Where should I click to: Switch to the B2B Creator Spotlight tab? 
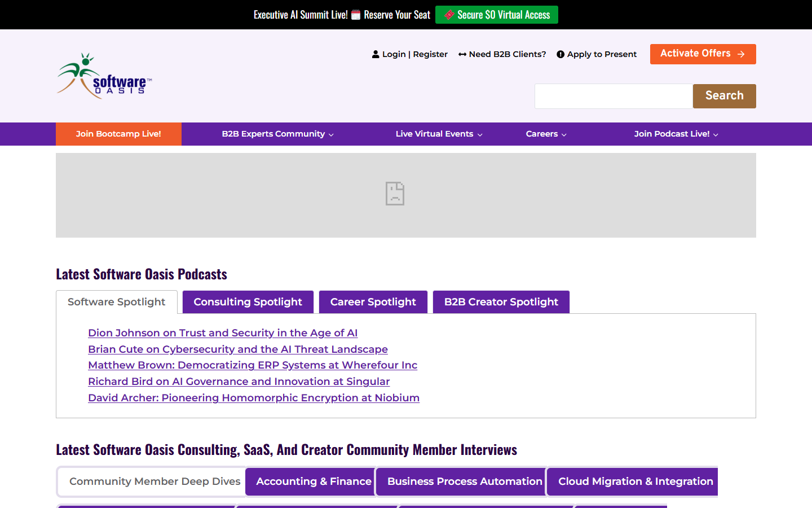click(x=501, y=302)
